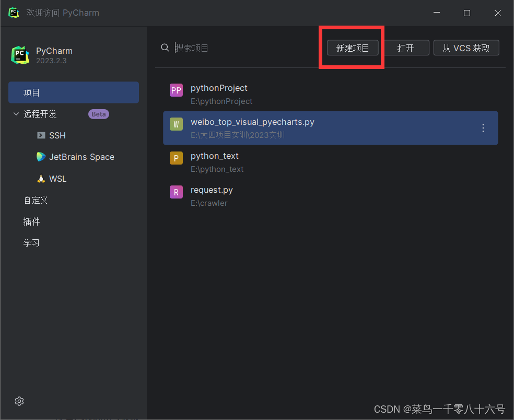
Task: Close the PyCharm welcome window
Action: click(x=498, y=13)
